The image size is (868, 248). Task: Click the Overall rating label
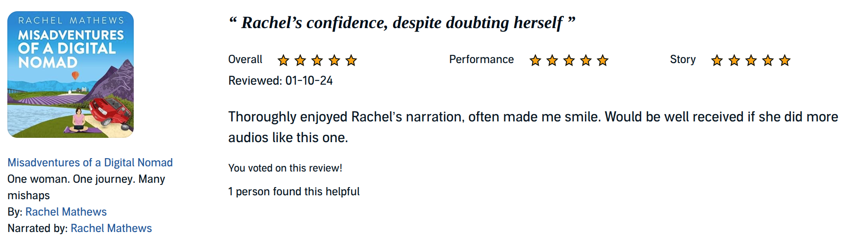245,60
